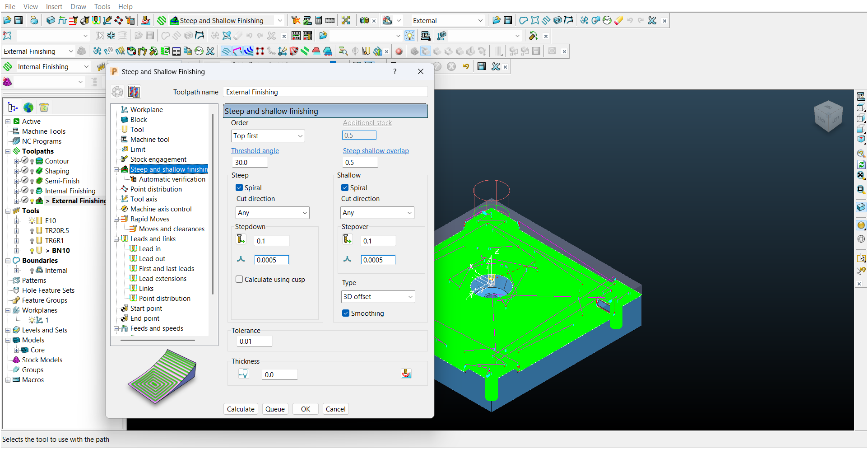Screen dimensions: 868x449
Task: Disable Spiral checkbox under Steep
Action: [239, 188]
